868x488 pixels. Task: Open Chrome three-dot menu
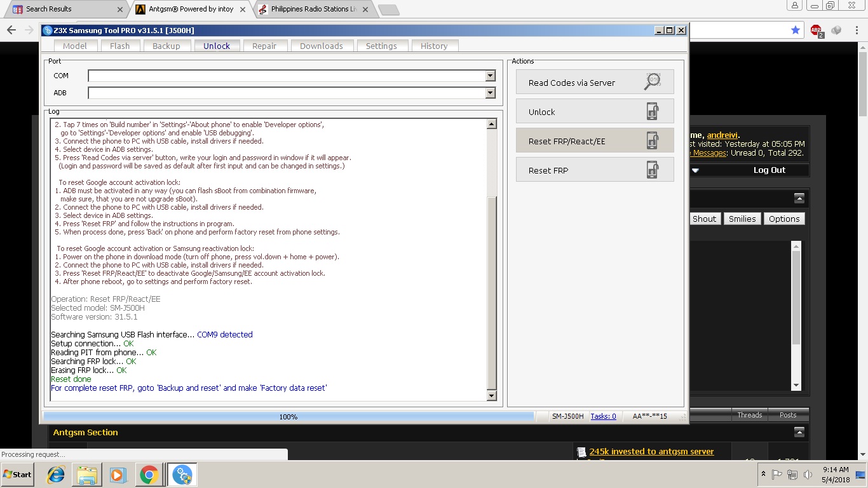[x=856, y=30]
